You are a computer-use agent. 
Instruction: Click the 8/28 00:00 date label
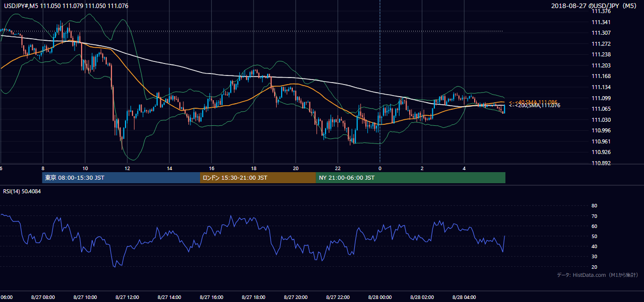(x=380, y=297)
